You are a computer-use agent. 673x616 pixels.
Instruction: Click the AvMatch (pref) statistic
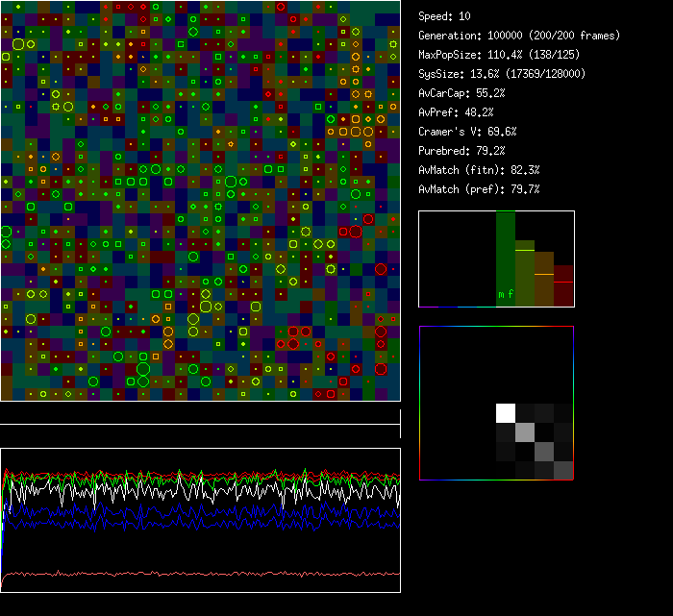point(479,189)
